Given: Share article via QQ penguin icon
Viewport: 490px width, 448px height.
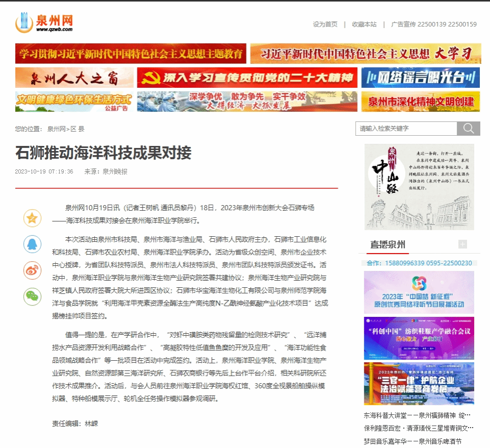Looking at the screenshot, I should click(x=32, y=244).
